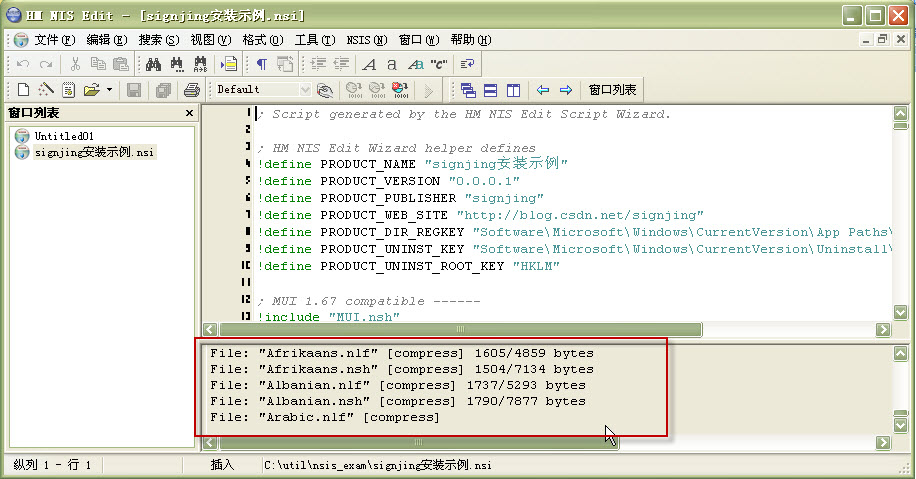Click the toggle case 'Aa' icon
Image resolution: width=916 pixels, height=479 pixels.
pyautogui.click(x=415, y=64)
